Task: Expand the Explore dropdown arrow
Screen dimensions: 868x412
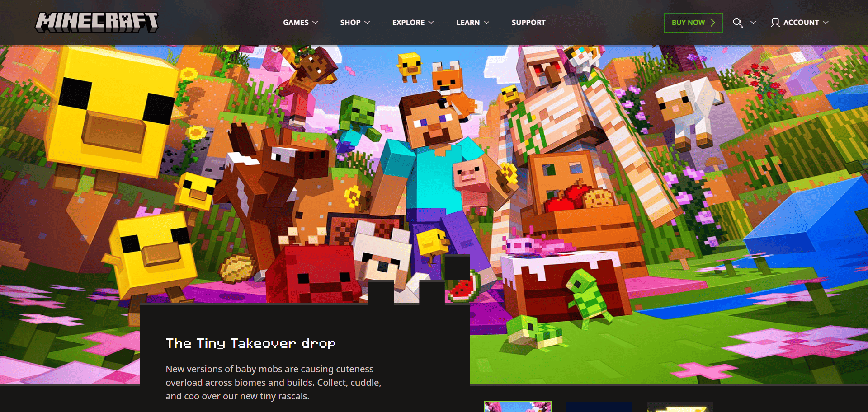Action: coord(431,23)
